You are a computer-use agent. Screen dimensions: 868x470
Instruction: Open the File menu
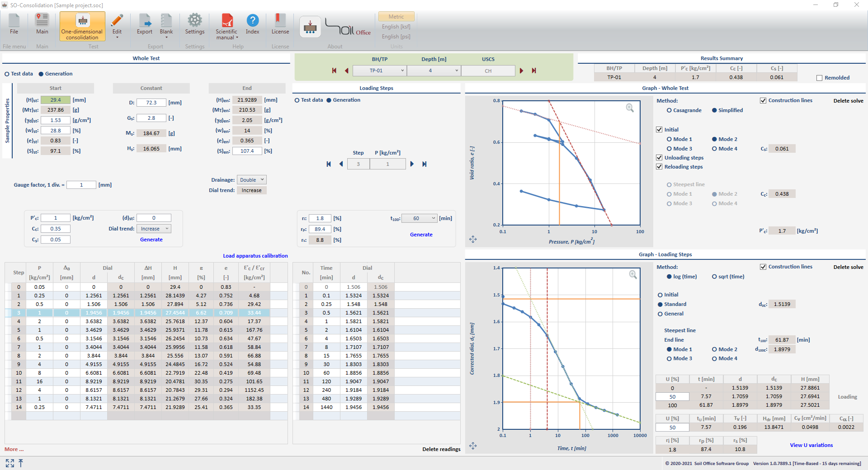click(x=14, y=23)
